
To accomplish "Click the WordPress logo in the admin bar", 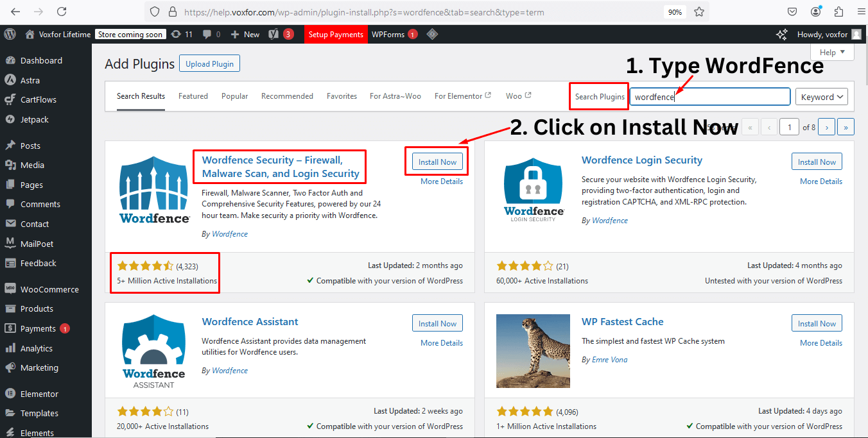I will click(9, 34).
